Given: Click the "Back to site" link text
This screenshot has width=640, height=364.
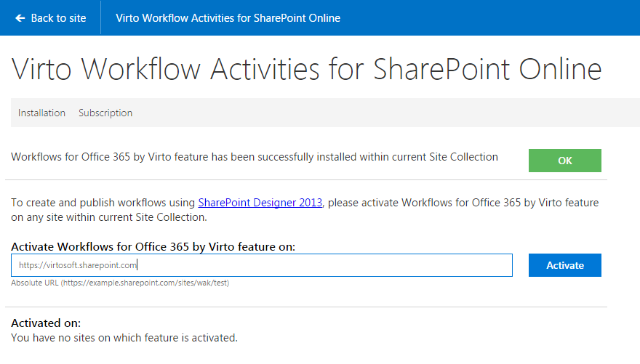Looking at the screenshot, I should [58, 18].
